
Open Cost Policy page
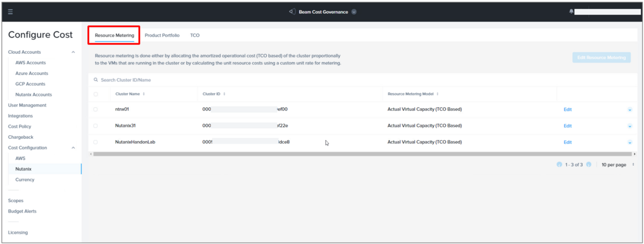point(19,127)
